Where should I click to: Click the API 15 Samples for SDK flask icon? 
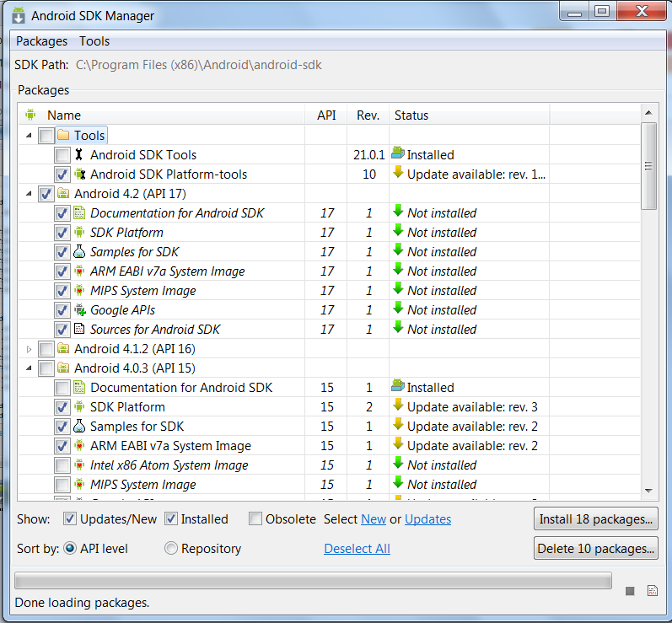79,426
